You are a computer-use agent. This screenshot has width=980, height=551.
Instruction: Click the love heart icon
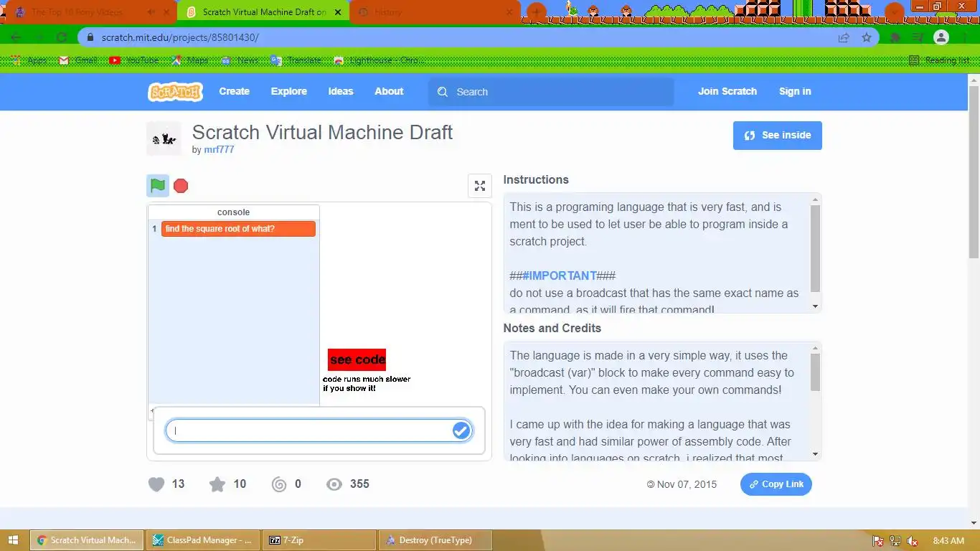(x=156, y=484)
